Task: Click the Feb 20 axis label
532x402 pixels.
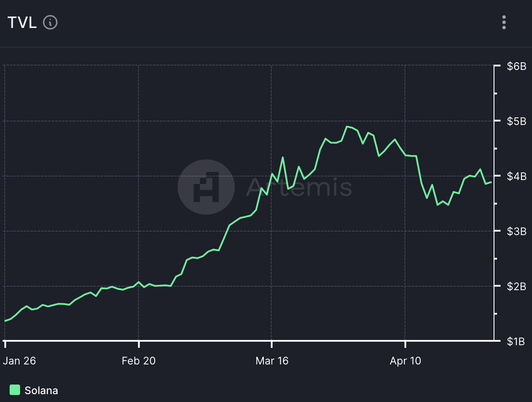Action: pyautogui.click(x=138, y=361)
